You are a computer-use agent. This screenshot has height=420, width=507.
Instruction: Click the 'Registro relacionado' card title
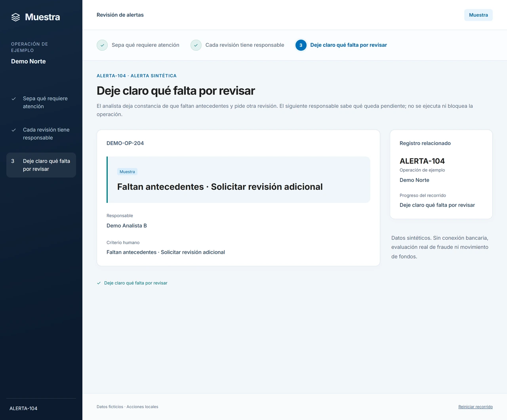(x=425, y=143)
